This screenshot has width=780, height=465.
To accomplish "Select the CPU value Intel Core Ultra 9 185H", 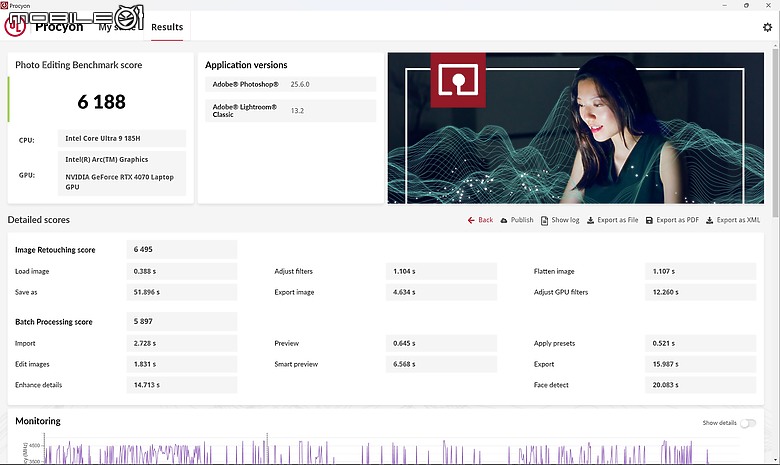I will pos(103,138).
